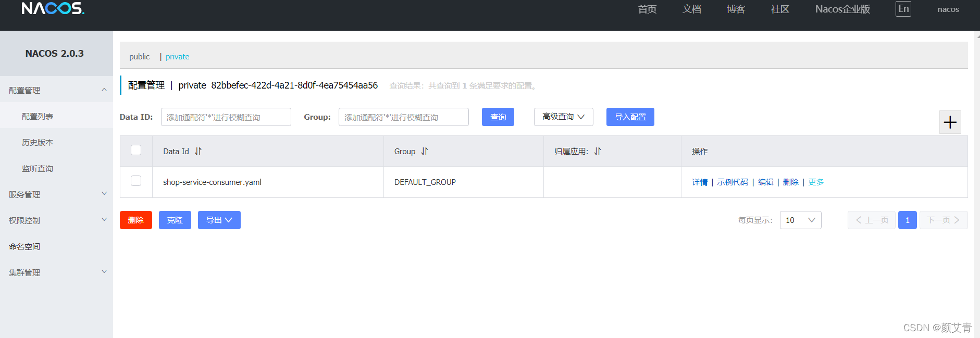Open 监听查询 in the sidebar
980x338 pixels.
click(x=38, y=168)
